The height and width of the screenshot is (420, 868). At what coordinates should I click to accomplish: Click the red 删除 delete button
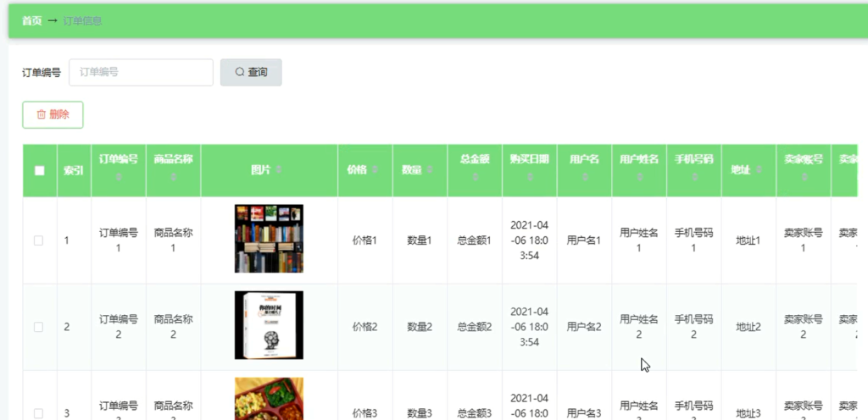click(x=53, y=115)
